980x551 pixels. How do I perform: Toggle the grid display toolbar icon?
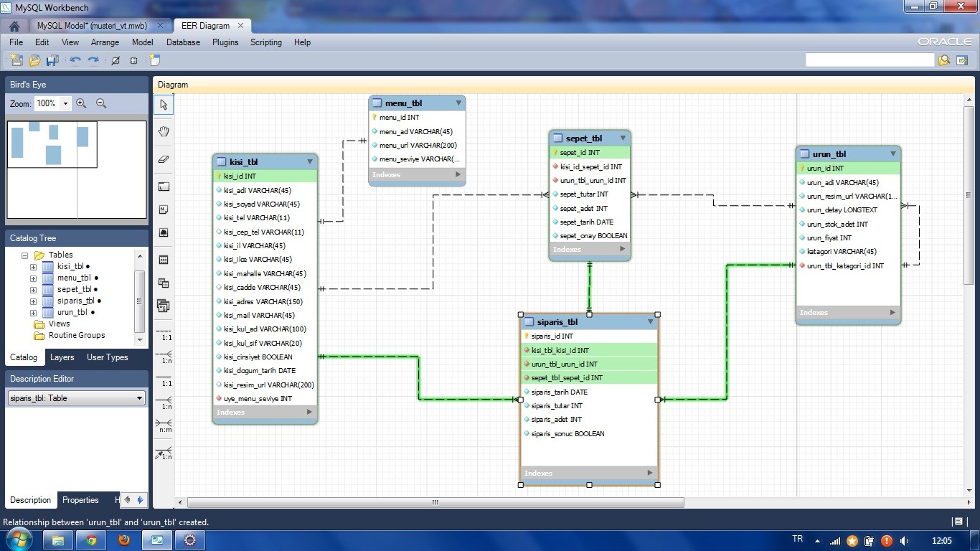[x=116, y=61]
